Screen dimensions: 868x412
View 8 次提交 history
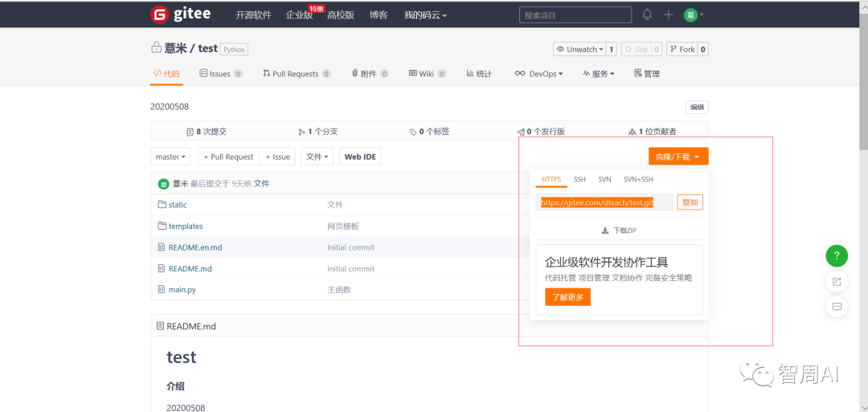tap(207, 132)
